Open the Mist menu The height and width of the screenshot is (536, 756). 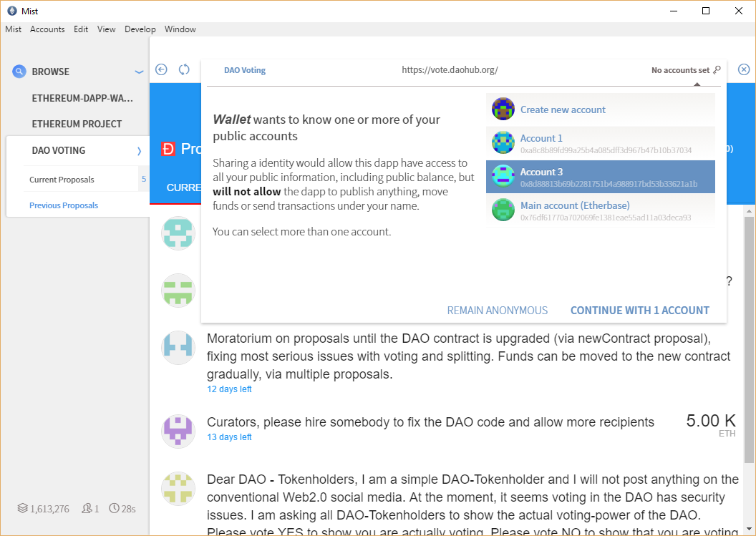tap(13, 29)
